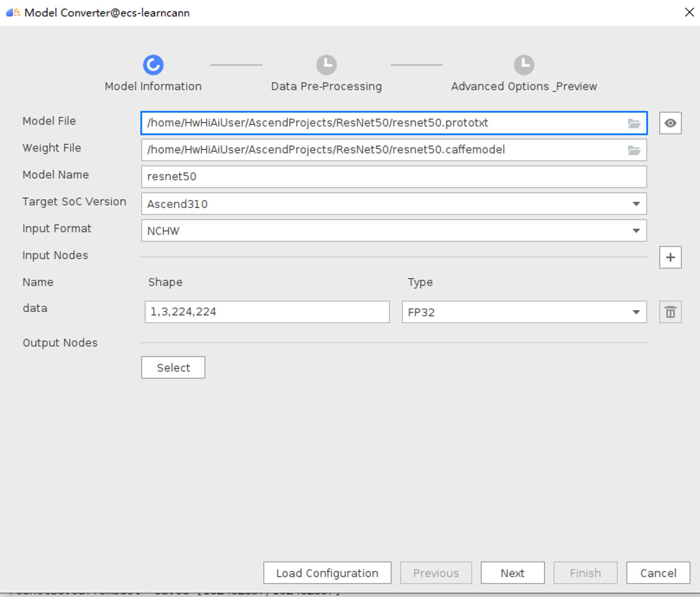Viewport: 700px width, 597px height.
Task: Click the Next button
Action: [512, 573]
